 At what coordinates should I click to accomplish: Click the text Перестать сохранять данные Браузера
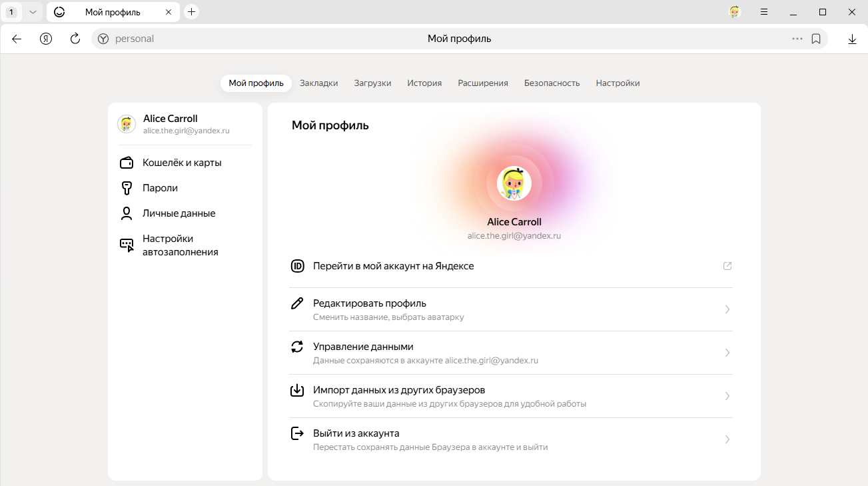pos(430,447)
